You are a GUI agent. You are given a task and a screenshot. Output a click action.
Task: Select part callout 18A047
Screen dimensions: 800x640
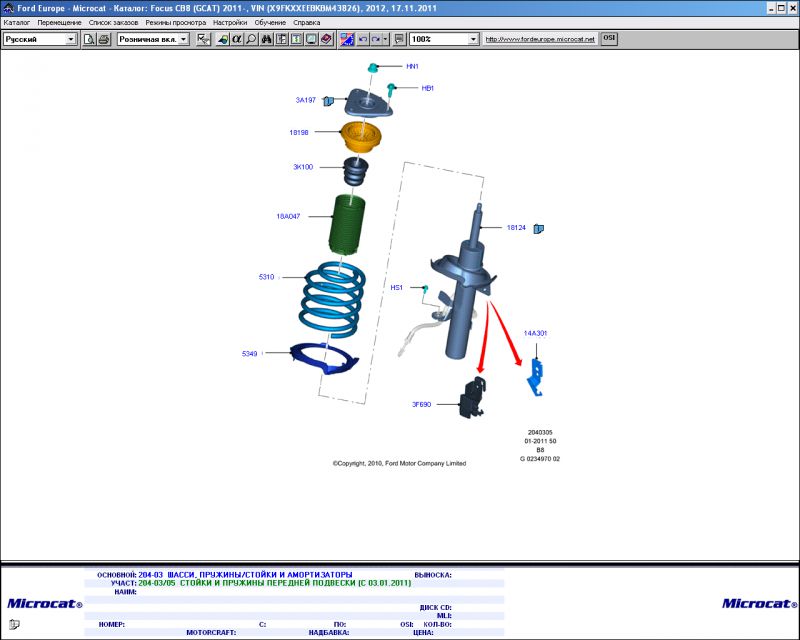tap(288, 216)
